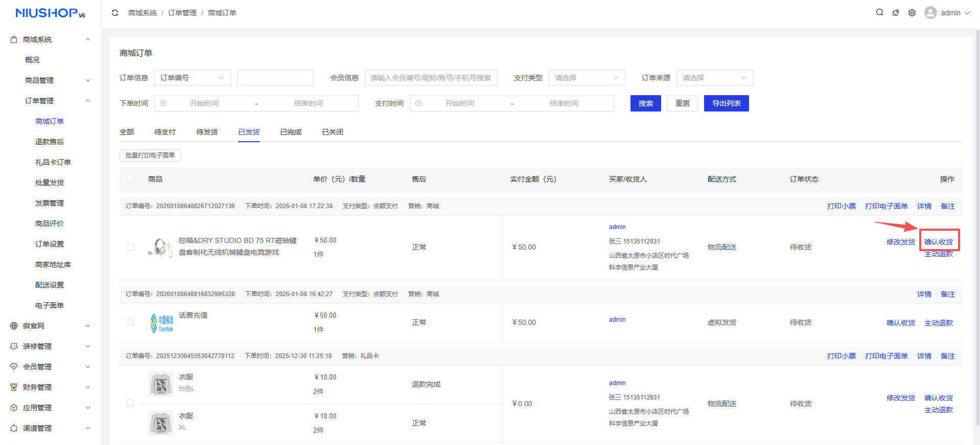This screenshot has width=980, height=445.
Task: Click the 导出列表 button
Action: 727,103
